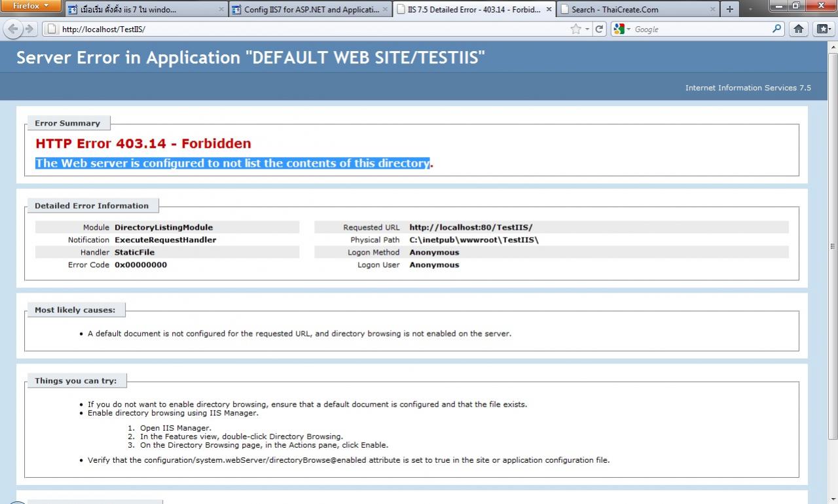838x504 pixels.
Task: Click the Server Error in Application page title
Action: tap(251, 58)
